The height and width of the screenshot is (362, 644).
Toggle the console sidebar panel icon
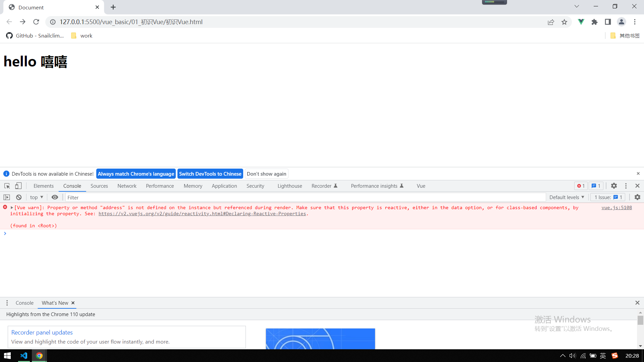[7, 197]
